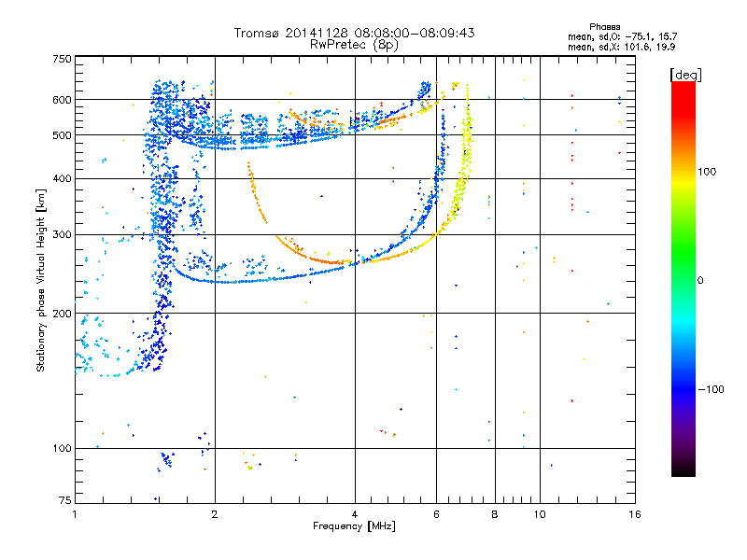Click the 'mean, sd,O: -75.1, 15.7' line
747x560 pixels.
click(622, 36)
